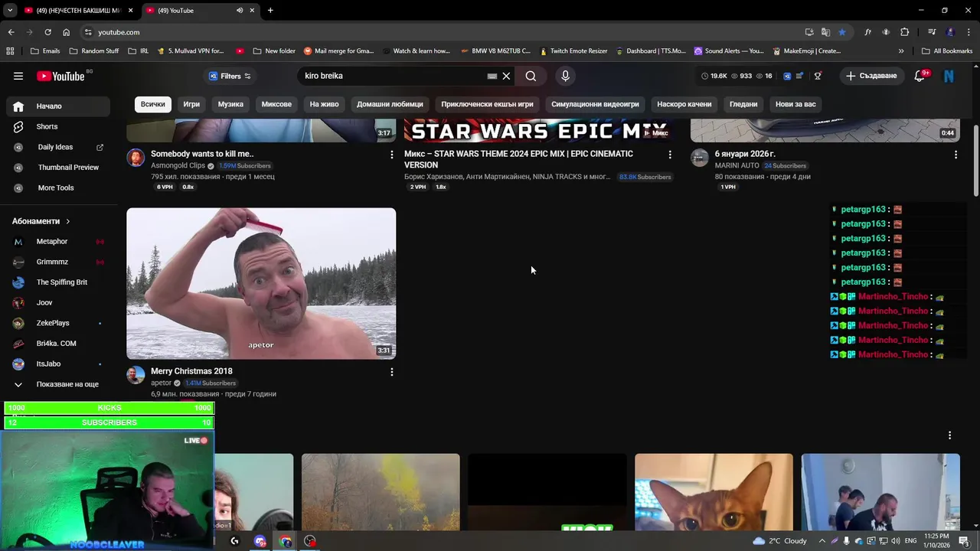Clear the search box with X
980x551 pixels.
506,76
